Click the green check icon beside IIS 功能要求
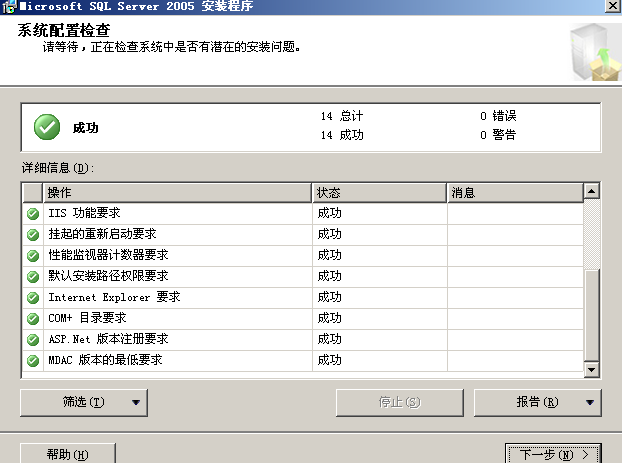Image resolution: width=622 pixels, height=463 pixels. point(33,214)
